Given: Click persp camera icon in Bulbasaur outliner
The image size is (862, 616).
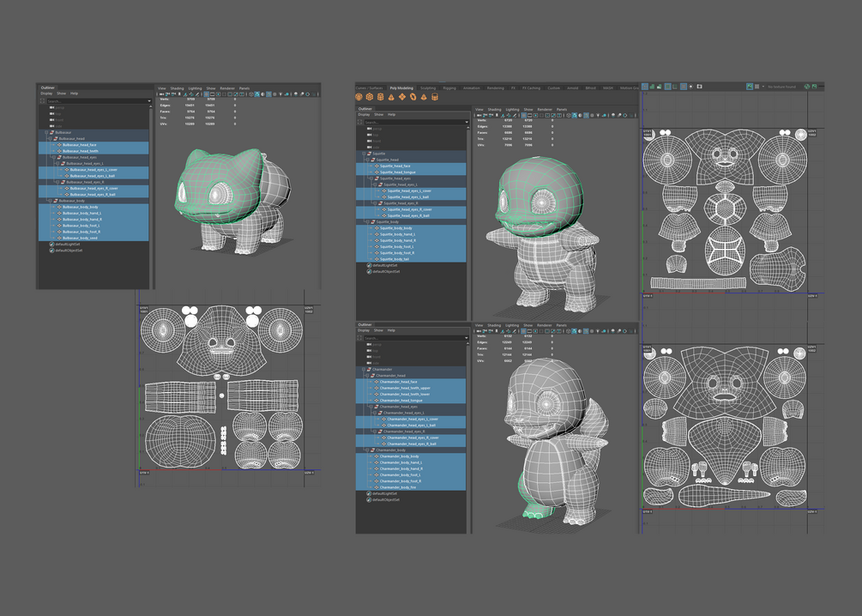Looking at the screenshot, I should (52, 107).
